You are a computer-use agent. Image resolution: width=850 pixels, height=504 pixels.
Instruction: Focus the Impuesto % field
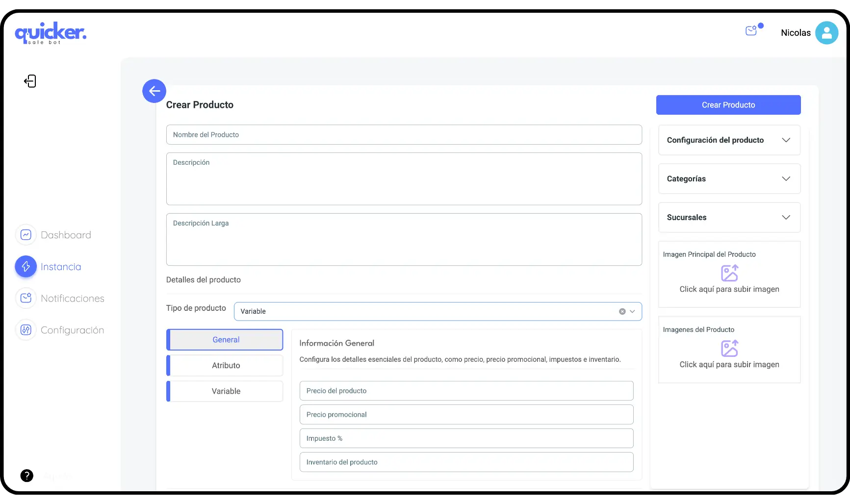(x=466, y=438)
